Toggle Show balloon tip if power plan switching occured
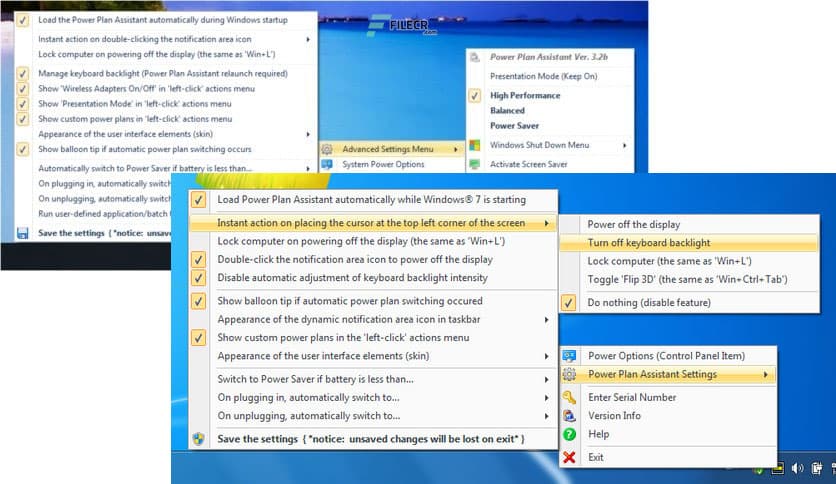 tap(198, 301)
